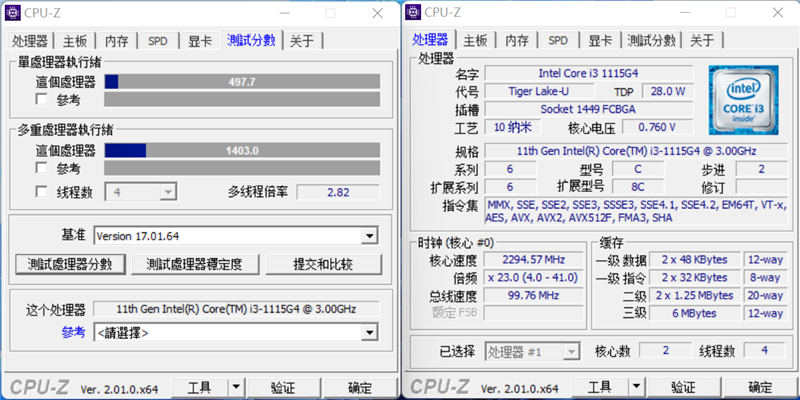Click the 多线程倍率 field showing 2.82
The image size is (800, 400).
coord(338,192)
